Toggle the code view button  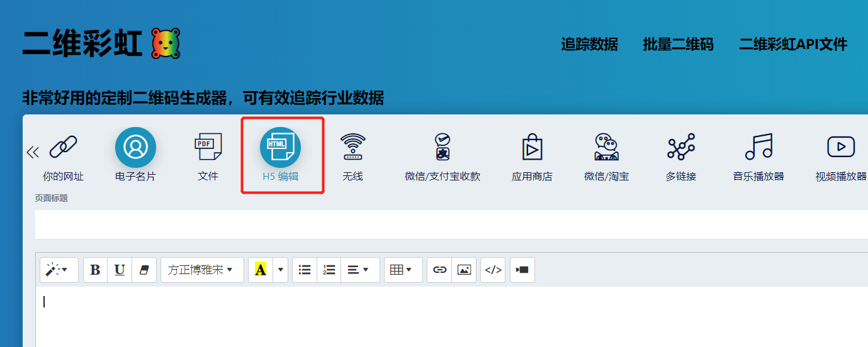point(493,270)
